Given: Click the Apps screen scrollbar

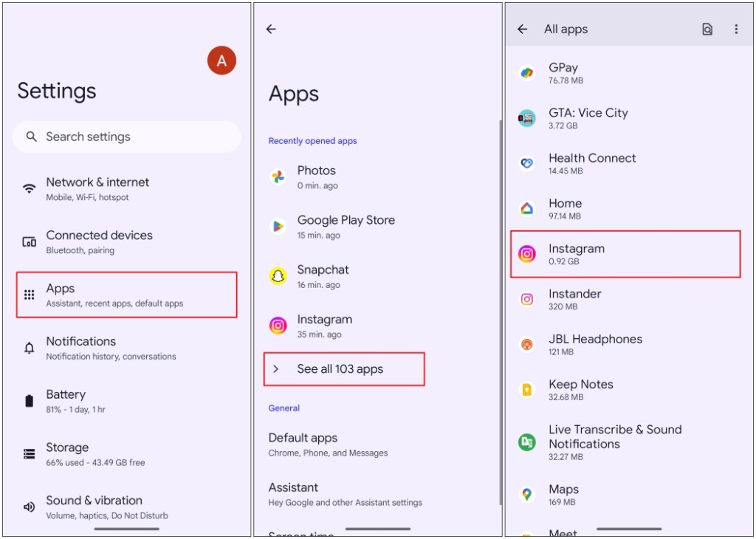Looking at the screenshot, I should (x=500, y=312).
